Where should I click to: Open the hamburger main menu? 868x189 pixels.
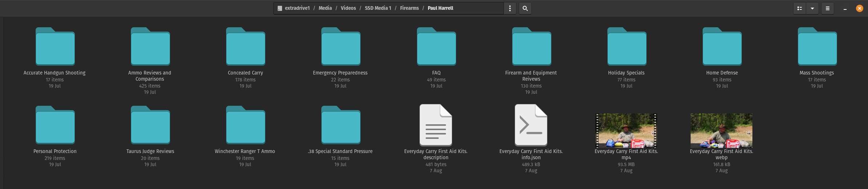[828, 8]
